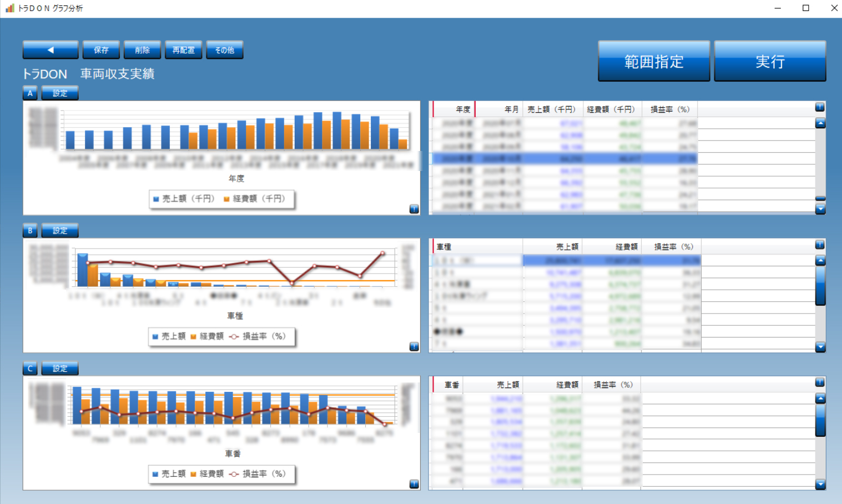Click 売上額（千円） legend entry in chart A

tap(184, 199)
